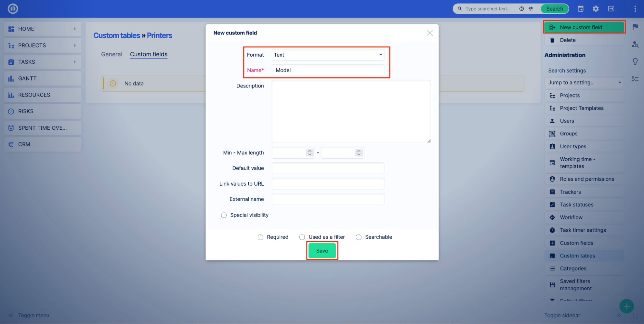This screenshot has height=324, width=644.
Task: Switch to the General tab
Action: point(111,54)
